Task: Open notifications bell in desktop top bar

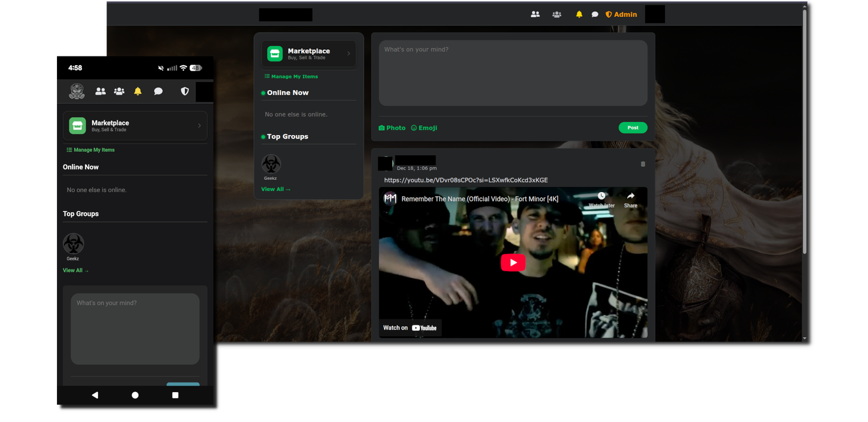Action: point(579,15)
